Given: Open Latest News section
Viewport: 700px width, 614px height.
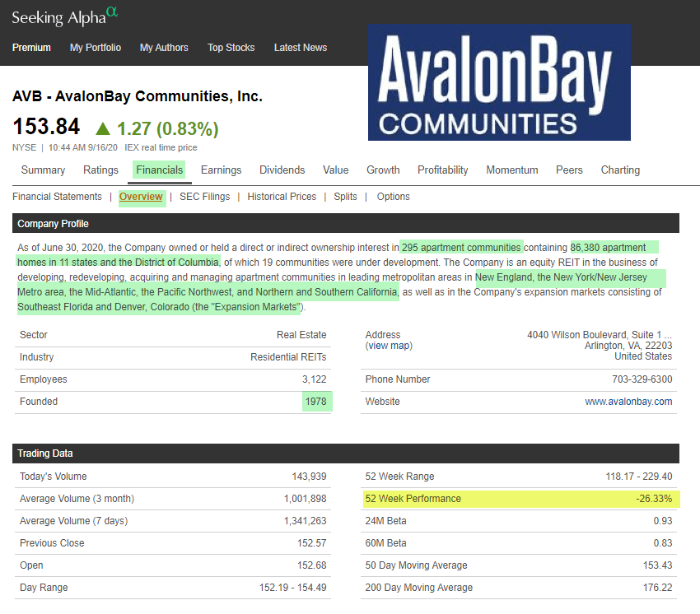Looking at the screenshot, I should pos(300,48).
